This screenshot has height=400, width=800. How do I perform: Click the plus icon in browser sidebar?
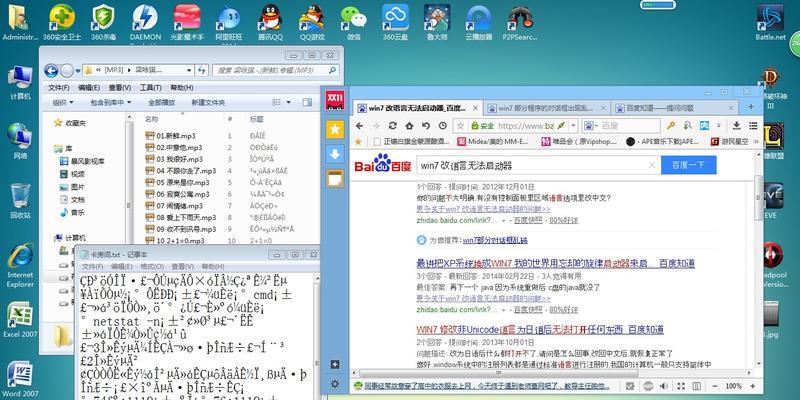[x=335, y=364]
